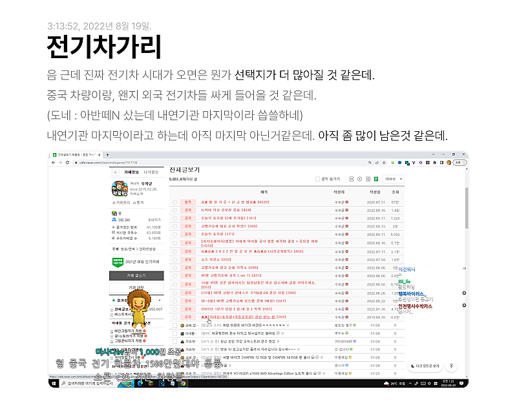Select the round video view icon
Screen dimensions: 517x420
click(x=360, y=179)
